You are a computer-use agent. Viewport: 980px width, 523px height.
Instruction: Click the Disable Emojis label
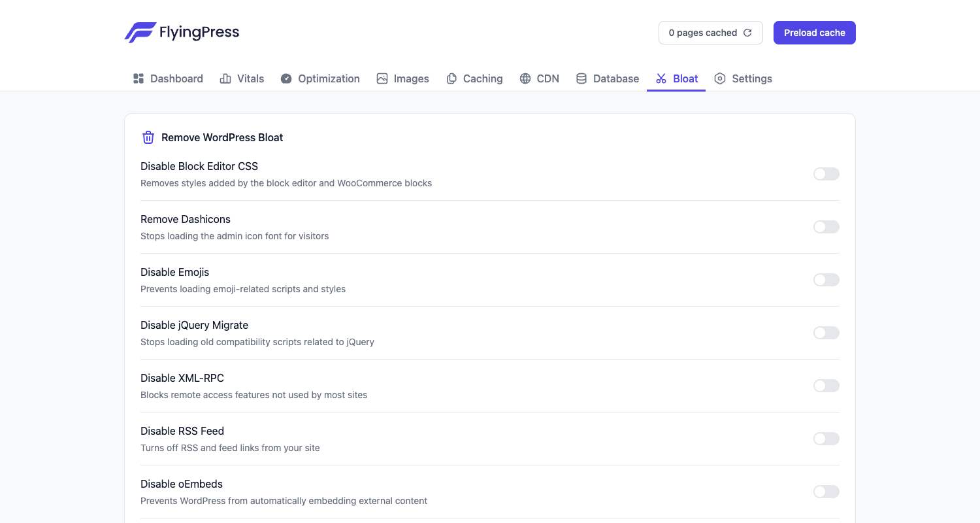point(175,272)
